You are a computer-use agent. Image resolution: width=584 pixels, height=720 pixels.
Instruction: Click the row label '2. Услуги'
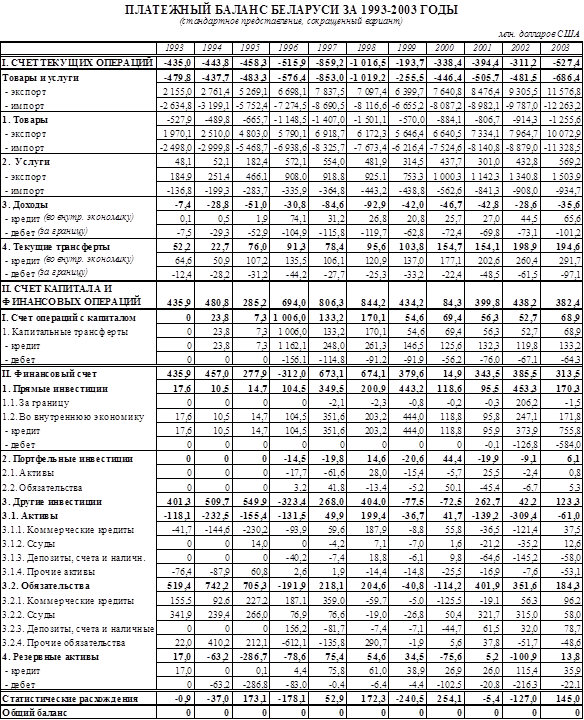coord(26,162)
